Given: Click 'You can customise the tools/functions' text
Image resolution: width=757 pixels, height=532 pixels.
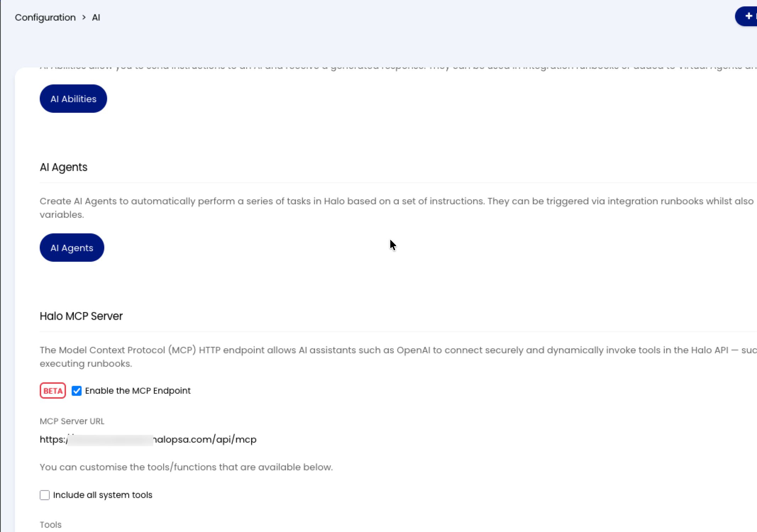Looking at the screenshot, I should [x=186, y=467].
